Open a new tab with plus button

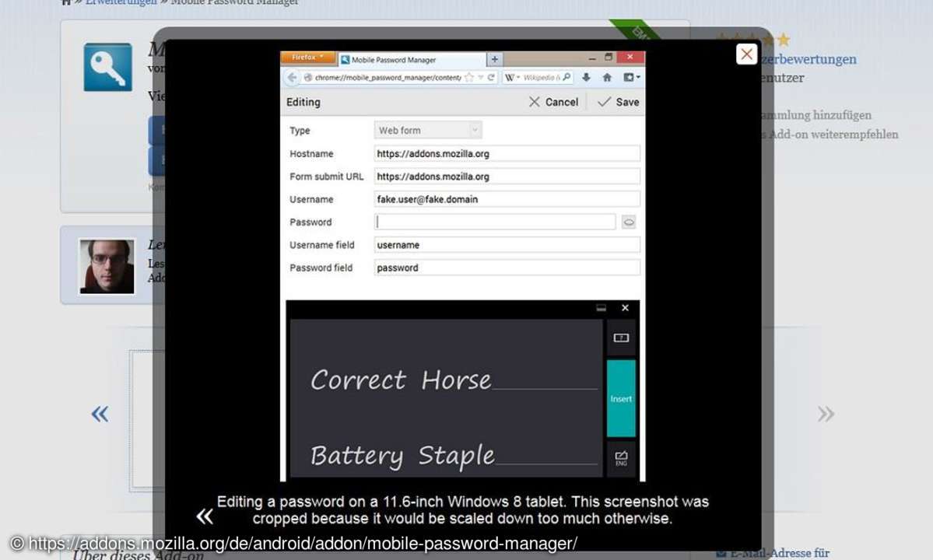(x=494, y=59)
